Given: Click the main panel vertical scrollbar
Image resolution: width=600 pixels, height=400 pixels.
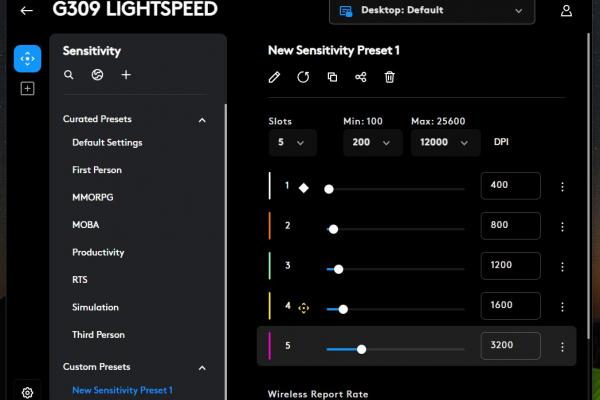Looking at the screenshot, I should point(589,186).
